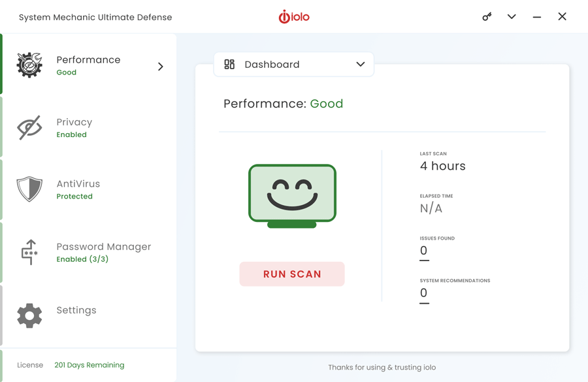The width and height of the screenshot is (588, 382).
Task: Click the SYSTEM RECOMMENDATIONS label
Action: pos(455,281)
